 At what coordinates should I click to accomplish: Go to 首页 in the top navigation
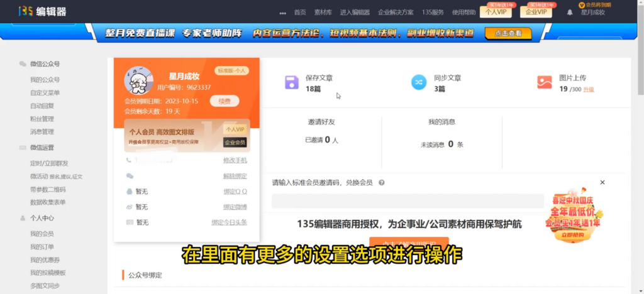click(300, 13)
